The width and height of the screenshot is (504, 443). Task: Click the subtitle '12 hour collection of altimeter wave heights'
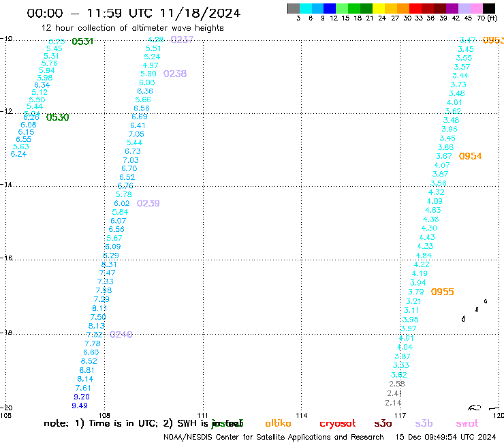(x=132, y=28)
